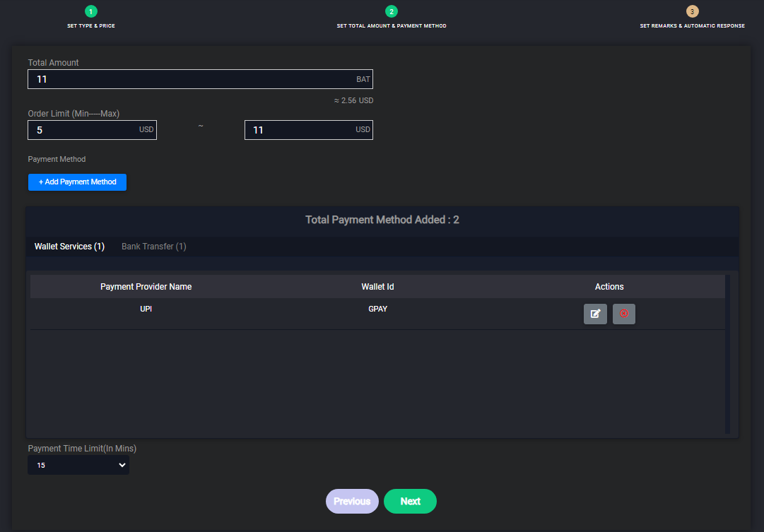Click the payment method list scrollbar
This screenshot has width=764, height=532.
(x=728, y=353)
